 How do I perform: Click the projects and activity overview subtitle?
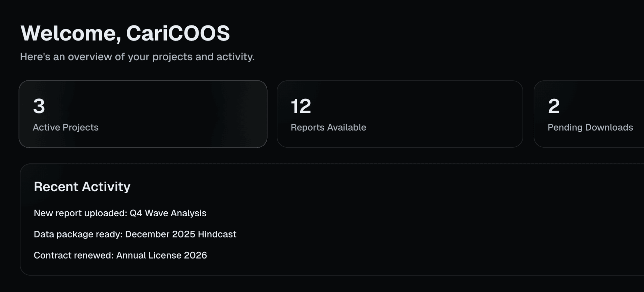click(137, 57)
